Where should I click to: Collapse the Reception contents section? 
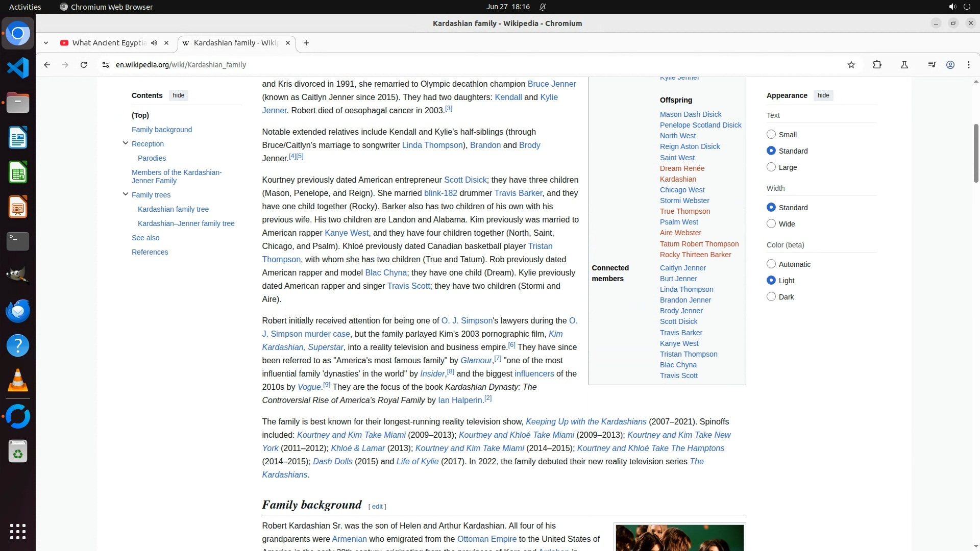(126, 143)
